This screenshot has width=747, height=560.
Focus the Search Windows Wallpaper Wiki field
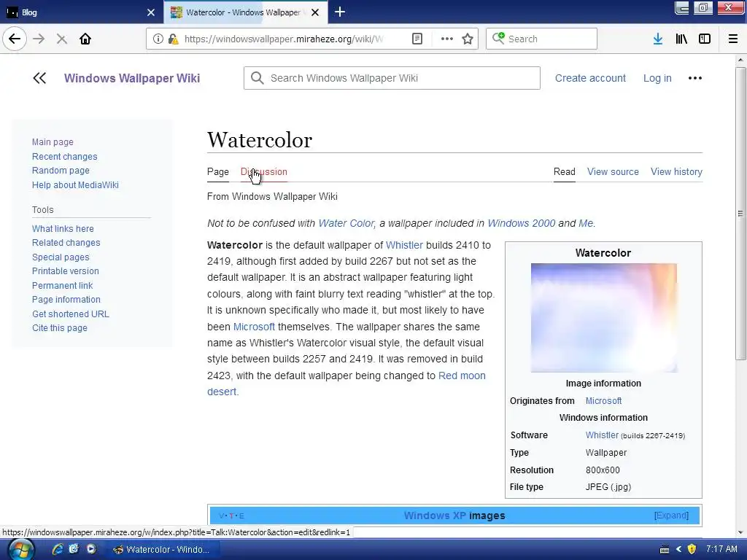(x=392, y=78)
